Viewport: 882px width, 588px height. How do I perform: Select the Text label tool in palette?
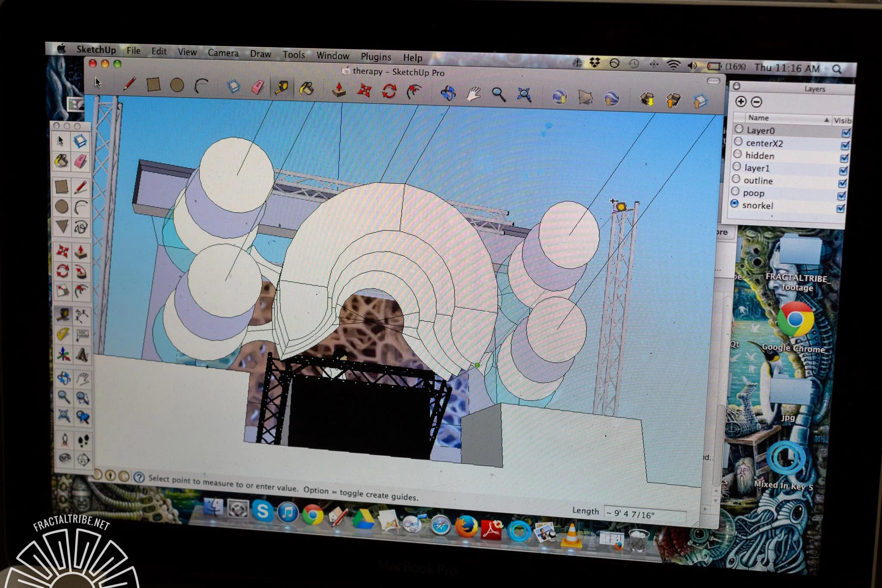pyautogui.click(x=83, y=335)
